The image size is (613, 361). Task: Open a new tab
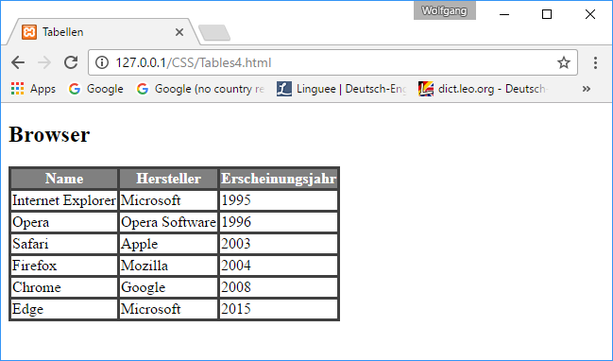pos(214,33)
